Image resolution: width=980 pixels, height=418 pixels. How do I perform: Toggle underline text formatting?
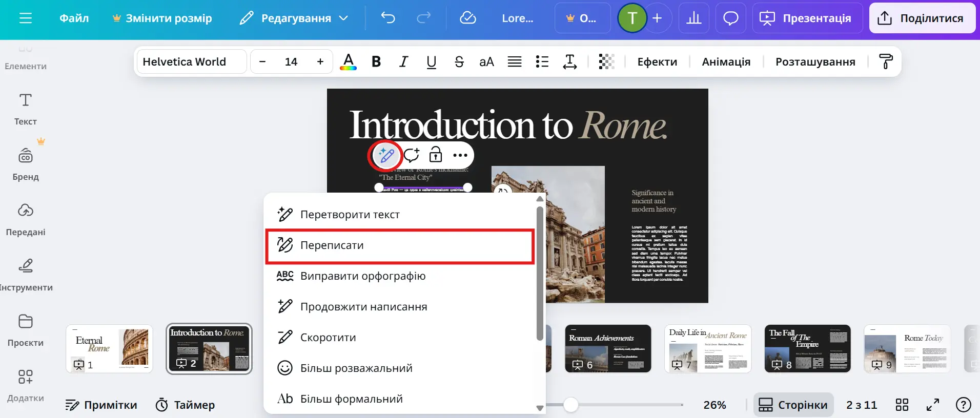coord(431,62)
